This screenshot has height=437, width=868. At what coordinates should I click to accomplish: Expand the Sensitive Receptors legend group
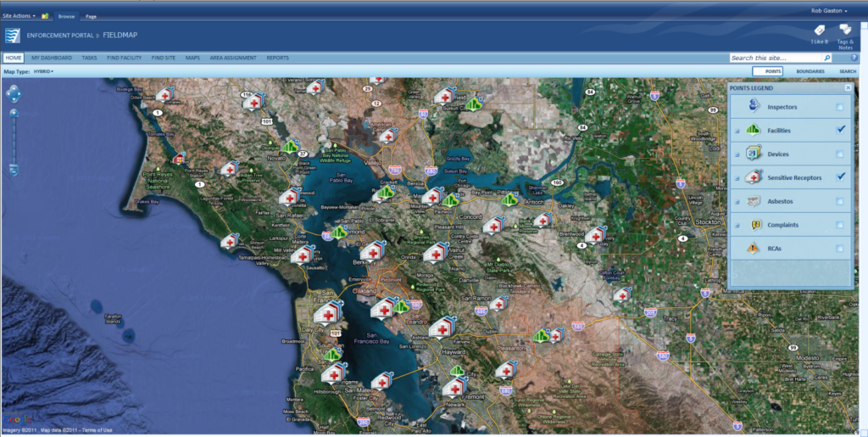(x=737, y=178)
